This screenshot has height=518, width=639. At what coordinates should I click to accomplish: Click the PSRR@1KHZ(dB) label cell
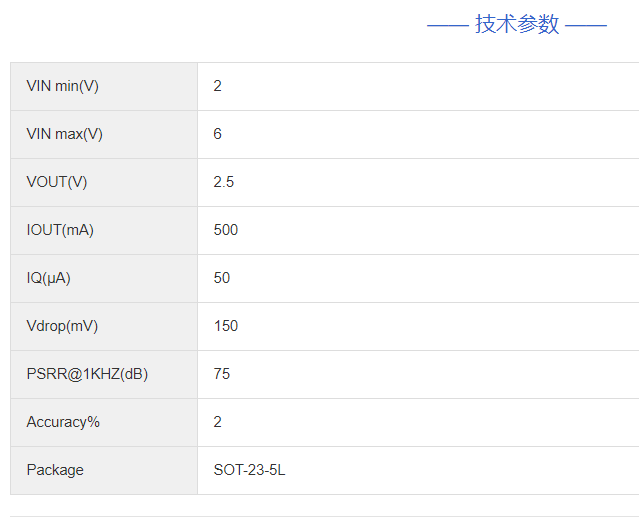coord(88,374)
